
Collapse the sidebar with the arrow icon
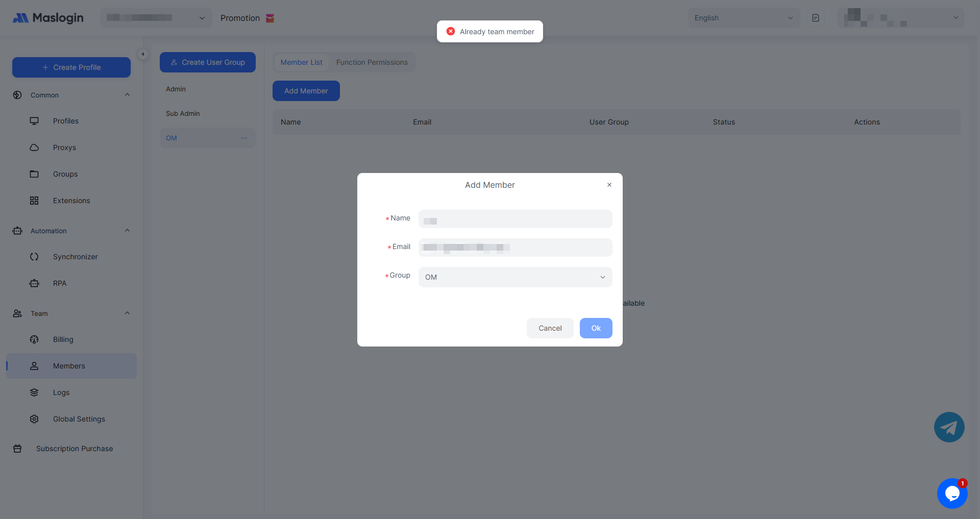143,54
